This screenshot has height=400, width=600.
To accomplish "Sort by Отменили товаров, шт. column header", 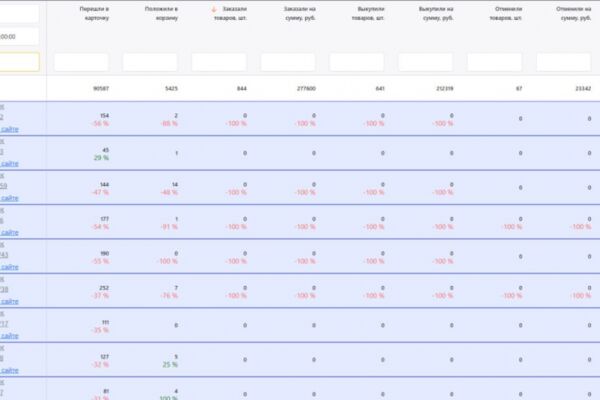I will (x=506, y=13).
